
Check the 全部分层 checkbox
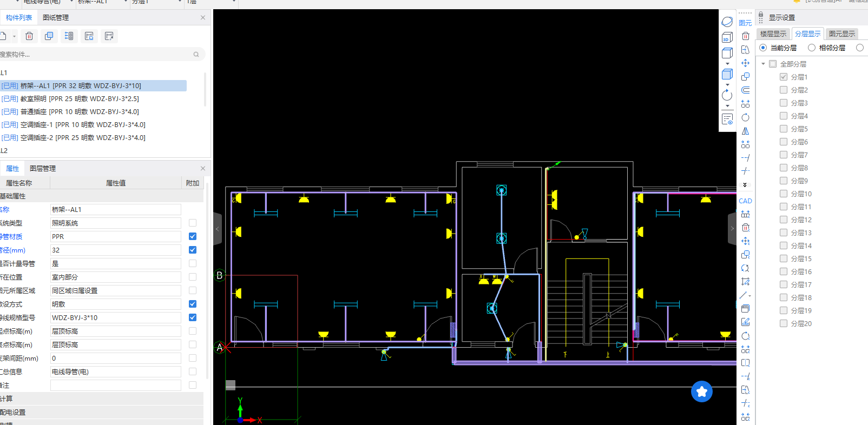tap(773, 64)
